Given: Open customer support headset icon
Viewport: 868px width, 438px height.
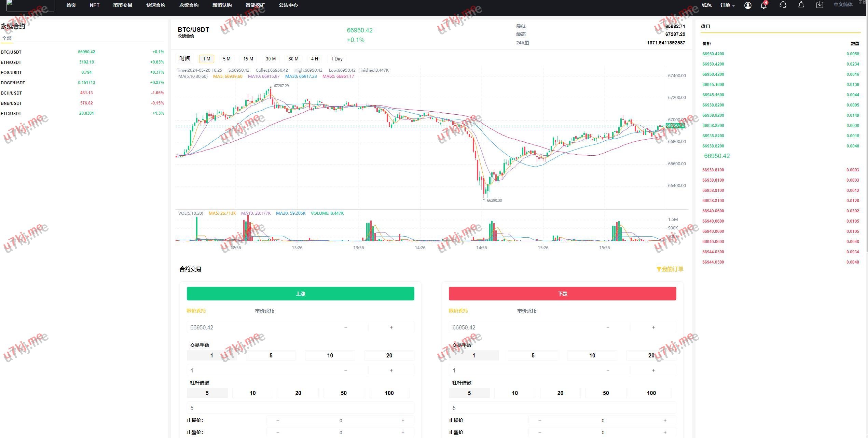Looking at the screenshot, I should [x=783, y=5].
